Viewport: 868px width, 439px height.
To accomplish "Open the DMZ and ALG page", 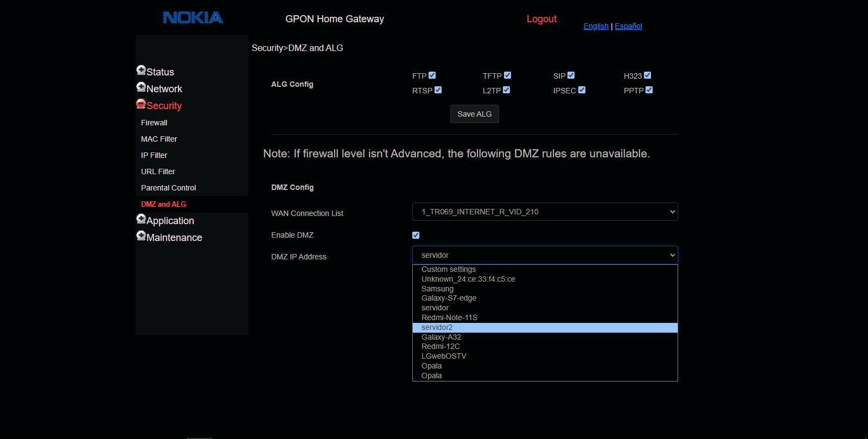I will [x=163, y=204].
